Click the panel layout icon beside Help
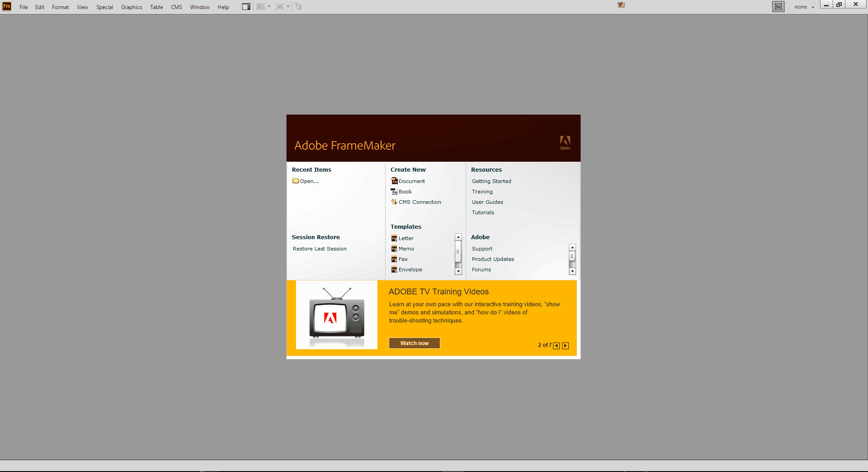Screen dimensions: 868x472 pyautogui.click(x=246, y=6)
